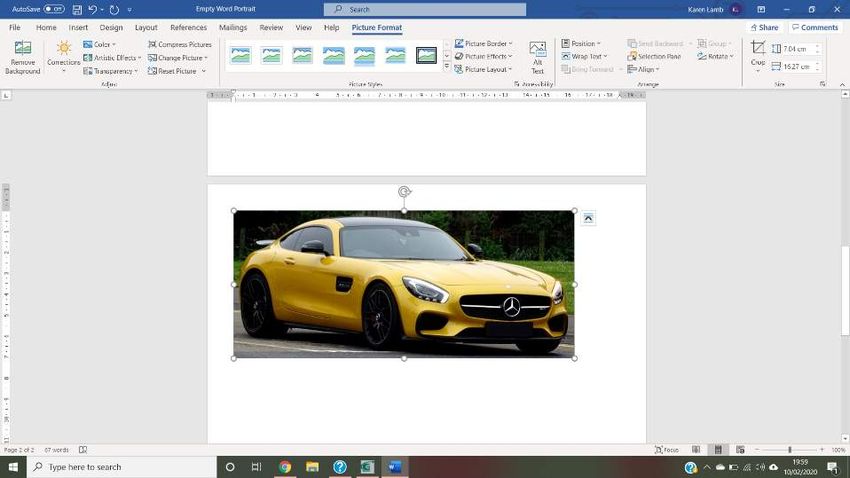Switch to Read Mode view icon
This screenshot has width=850, height=478.
696,449
